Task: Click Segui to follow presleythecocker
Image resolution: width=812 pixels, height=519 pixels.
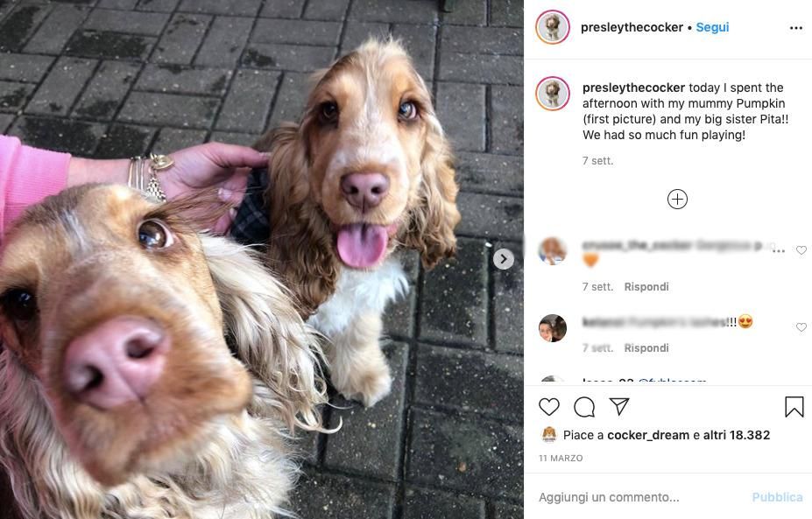Action: [x=712, y=27]
